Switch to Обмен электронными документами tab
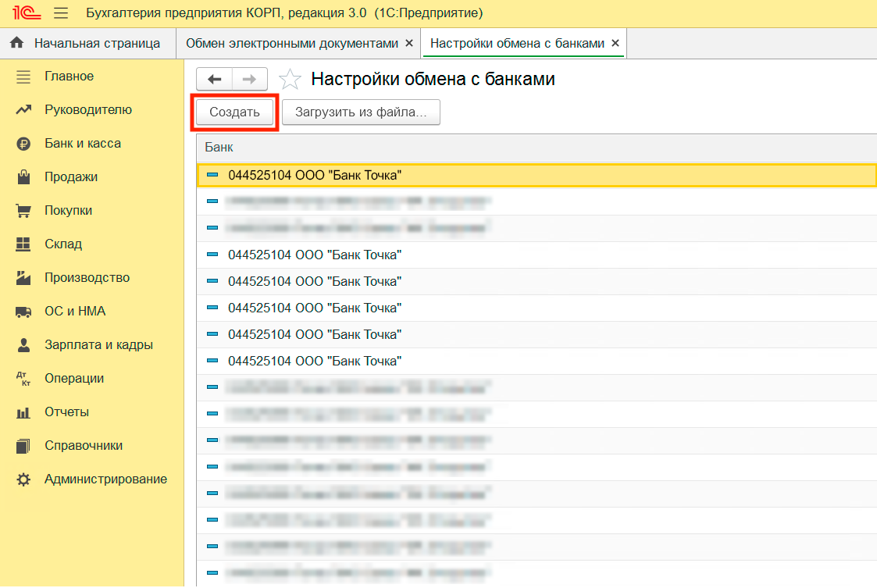Image resolution: width=877 pixels, height=588 pixels. click(291, 44)
